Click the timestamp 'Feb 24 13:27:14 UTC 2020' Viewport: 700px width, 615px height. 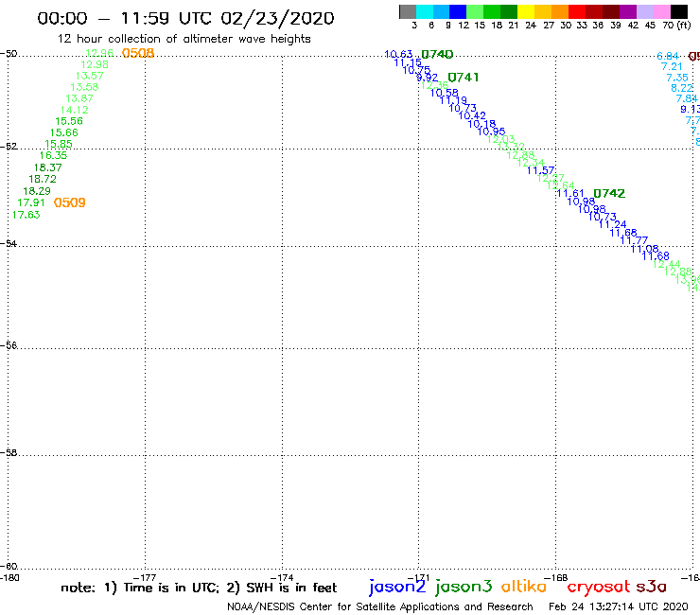[619, 606]
